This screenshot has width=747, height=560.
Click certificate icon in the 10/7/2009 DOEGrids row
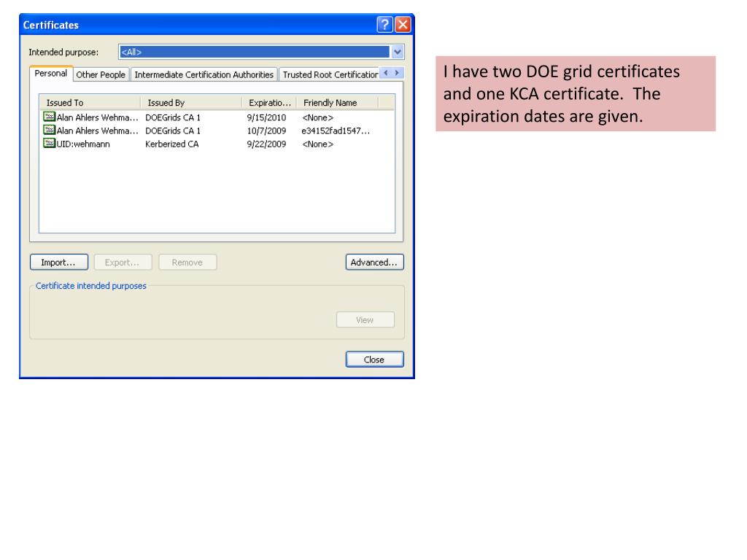[49, 130]
